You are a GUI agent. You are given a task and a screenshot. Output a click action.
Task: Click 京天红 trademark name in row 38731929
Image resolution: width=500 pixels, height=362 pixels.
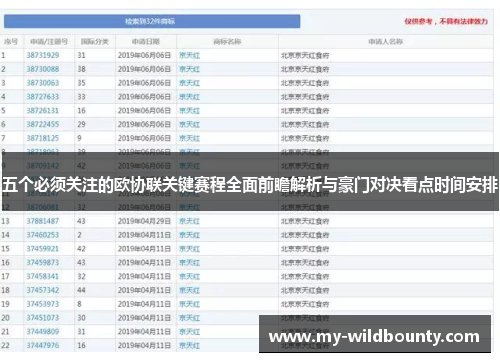point(189,55)
